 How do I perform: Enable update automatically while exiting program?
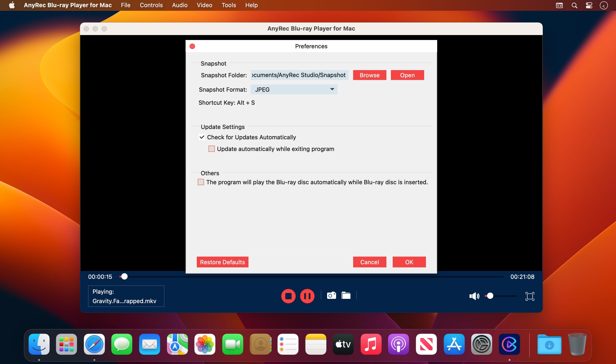(211, 149)
